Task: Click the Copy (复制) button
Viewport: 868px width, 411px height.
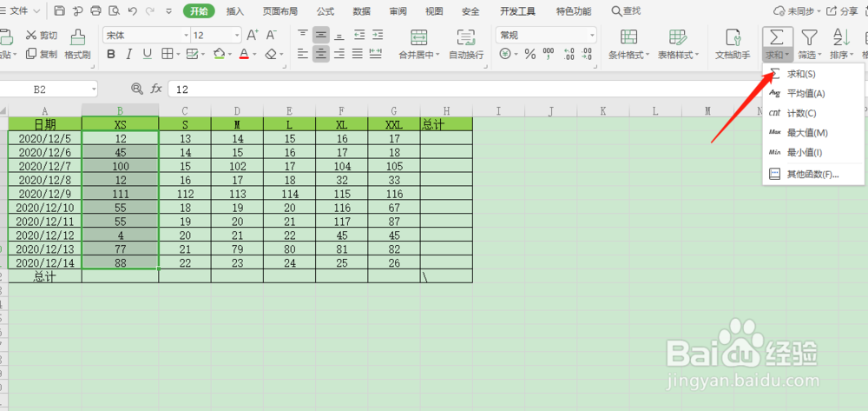Action: (x=42, y=54)
